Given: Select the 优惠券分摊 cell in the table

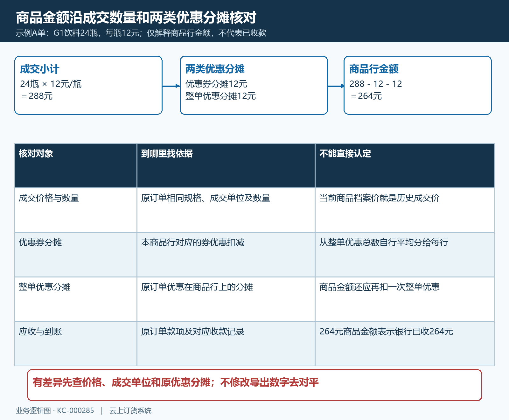Looking at the screenshot, I should click(76, 255).
